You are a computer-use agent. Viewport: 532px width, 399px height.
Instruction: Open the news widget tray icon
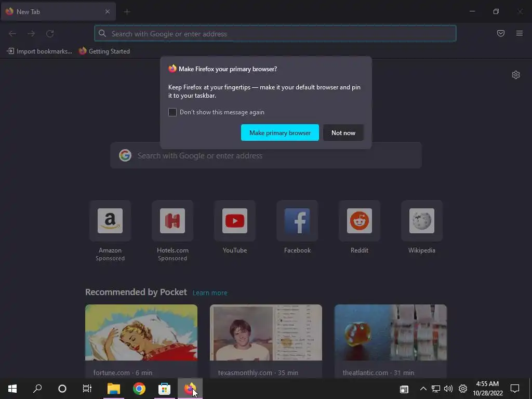[x=404, y=389]
